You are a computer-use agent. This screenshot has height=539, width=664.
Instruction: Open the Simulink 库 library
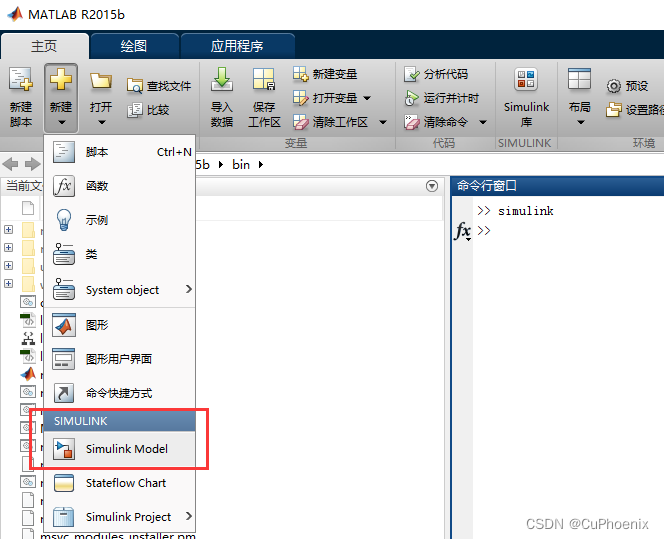click(x=526, y=97)
